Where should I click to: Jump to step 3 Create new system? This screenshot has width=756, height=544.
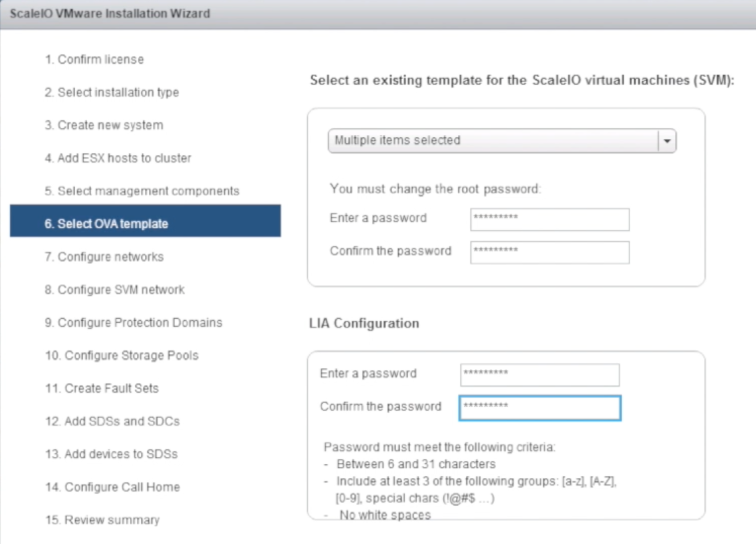coord(104,125)
